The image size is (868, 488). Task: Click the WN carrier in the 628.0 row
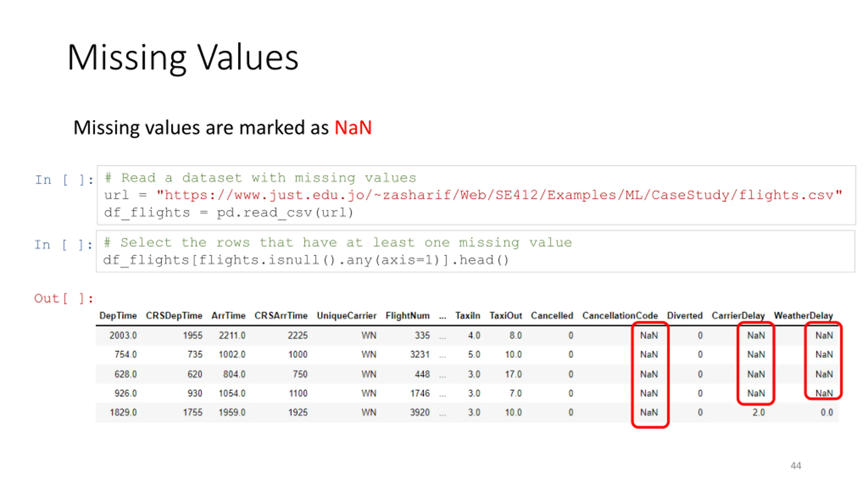click(x=369, y=374)
